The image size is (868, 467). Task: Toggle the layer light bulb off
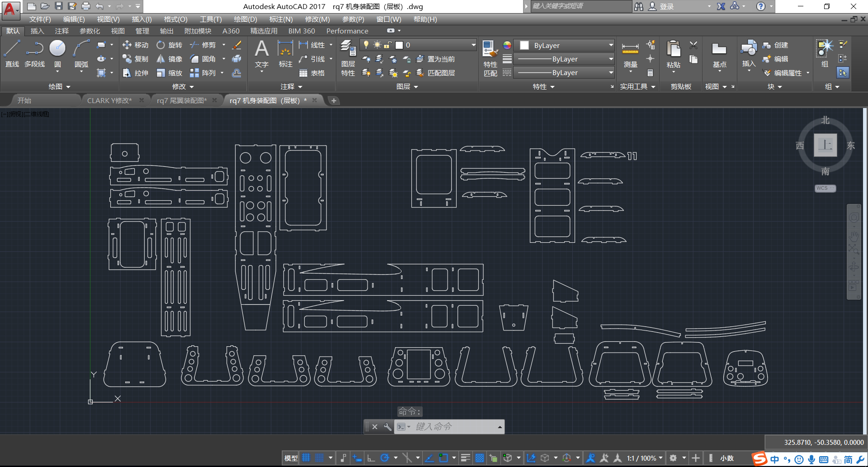[366, 45]
